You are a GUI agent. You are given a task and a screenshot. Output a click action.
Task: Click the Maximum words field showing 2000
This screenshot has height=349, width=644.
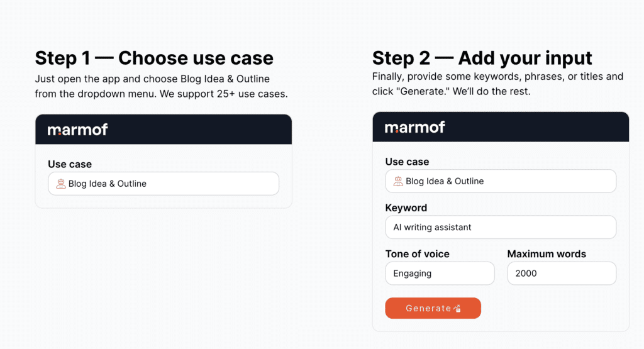coord(562,274)
